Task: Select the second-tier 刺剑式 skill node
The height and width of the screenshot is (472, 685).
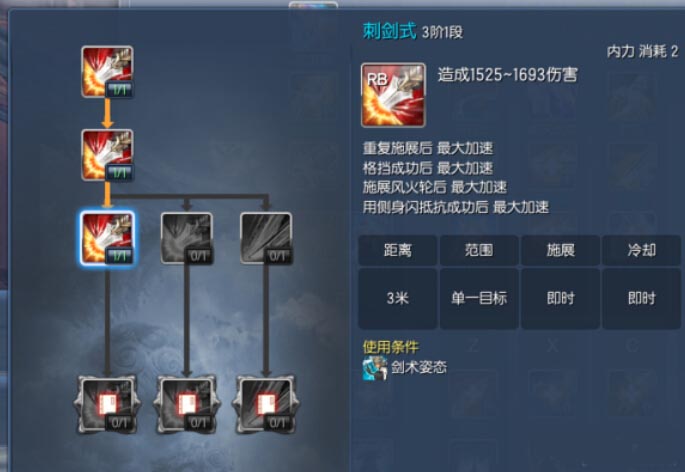Action: click(107, 155)
